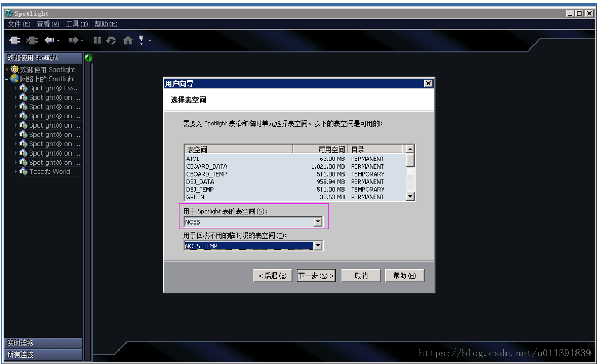Go back with the left arrow icon
Viewport: 597px width, 364px height.
pyautogui.click(x=50, y=40)
